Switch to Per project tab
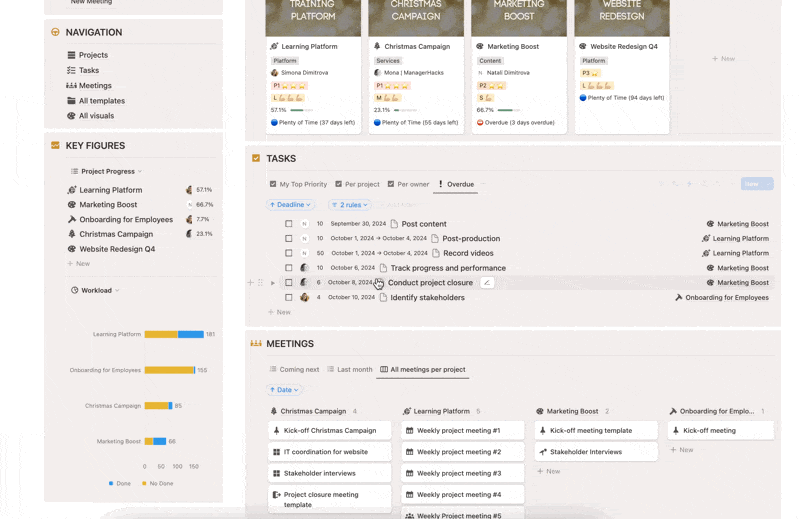Image resolution: width=800 pixels, height=519 pixels. tap(357, 184)
